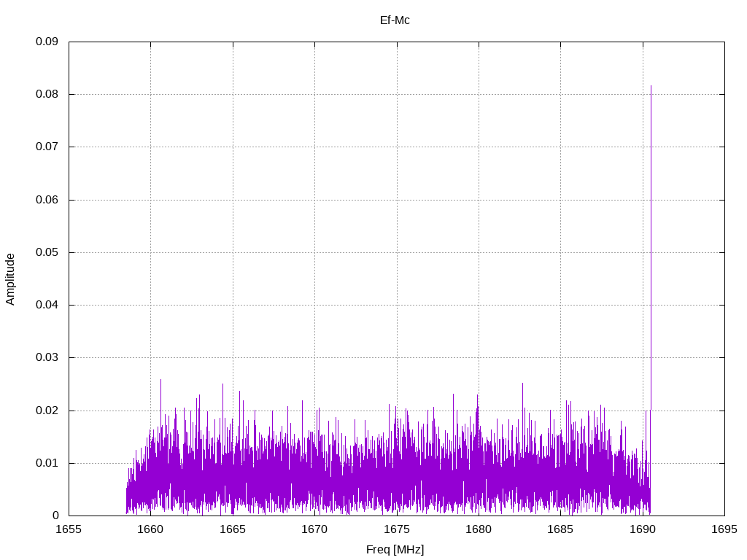This screenshot has height=560, width=747.
Task: Click the 0.02 y-axis tick label
Action: pyautogui.click(x=47, y=411)
